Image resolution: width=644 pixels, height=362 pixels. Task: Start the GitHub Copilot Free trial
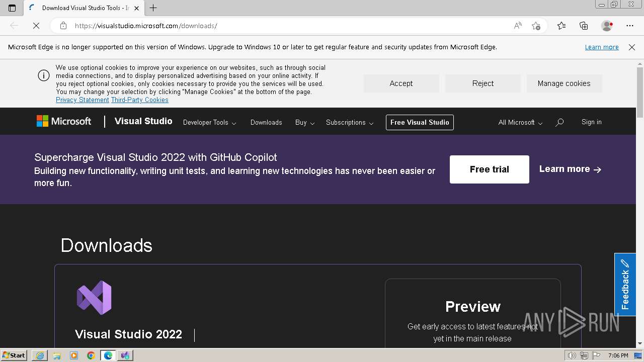click(490, 169)
